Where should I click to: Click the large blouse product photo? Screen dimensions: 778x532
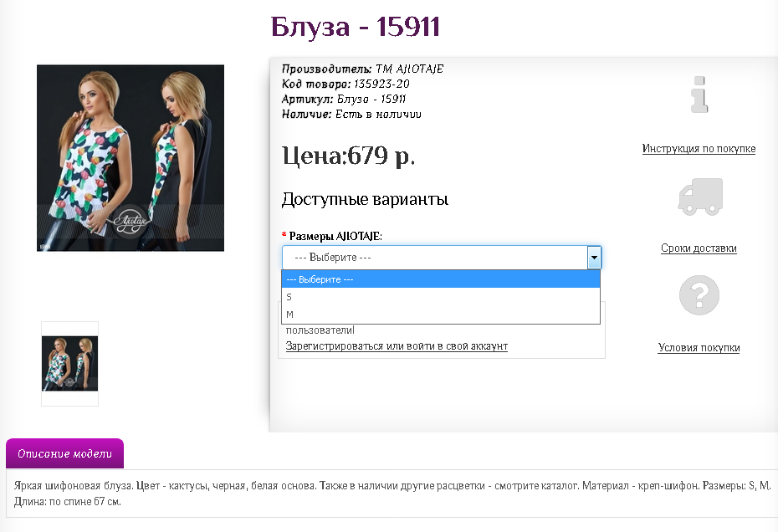[130, 158]
